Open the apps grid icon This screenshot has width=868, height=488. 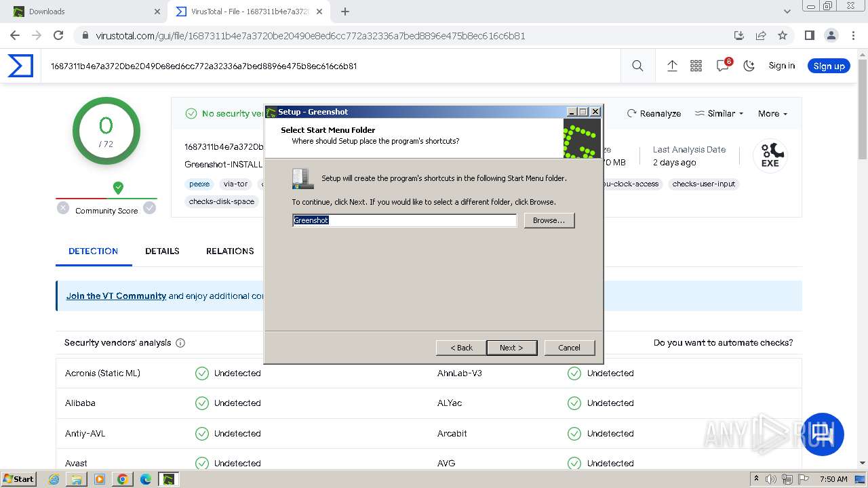(696, 66)
